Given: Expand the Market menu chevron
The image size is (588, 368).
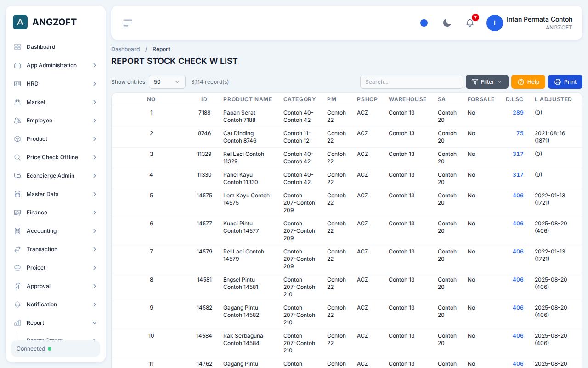Looking at the screenshot, I should coord(95,102).
